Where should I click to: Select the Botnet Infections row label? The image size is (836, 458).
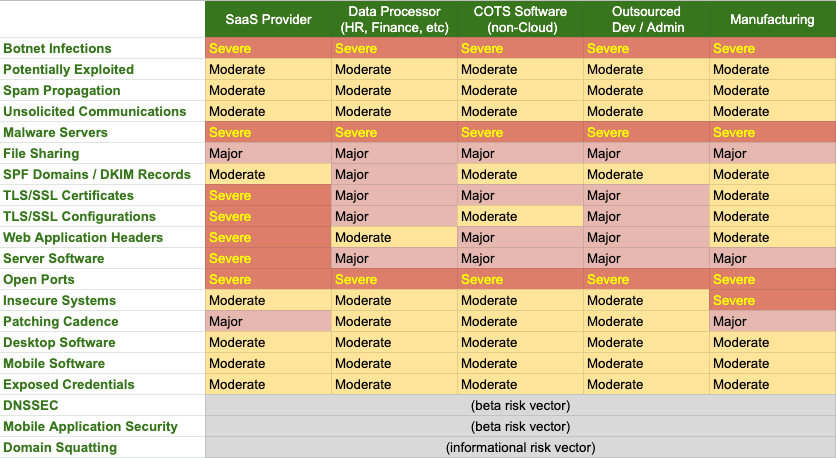(x=58, y=48)
